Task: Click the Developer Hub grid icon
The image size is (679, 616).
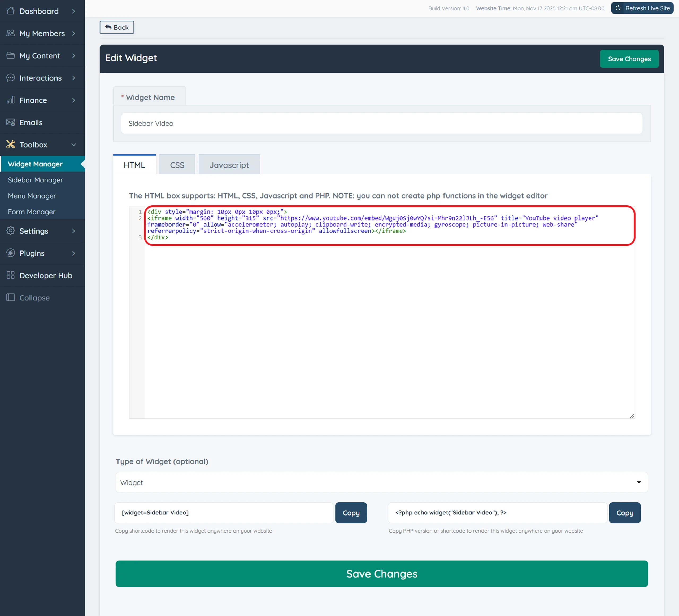Action: click(10, 275)
